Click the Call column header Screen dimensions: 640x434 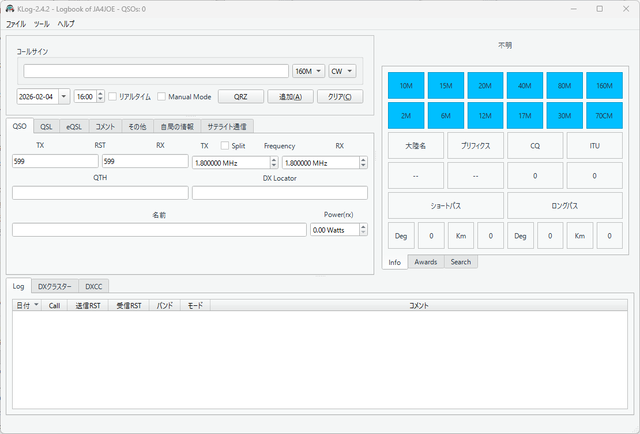tap(54, 305)
